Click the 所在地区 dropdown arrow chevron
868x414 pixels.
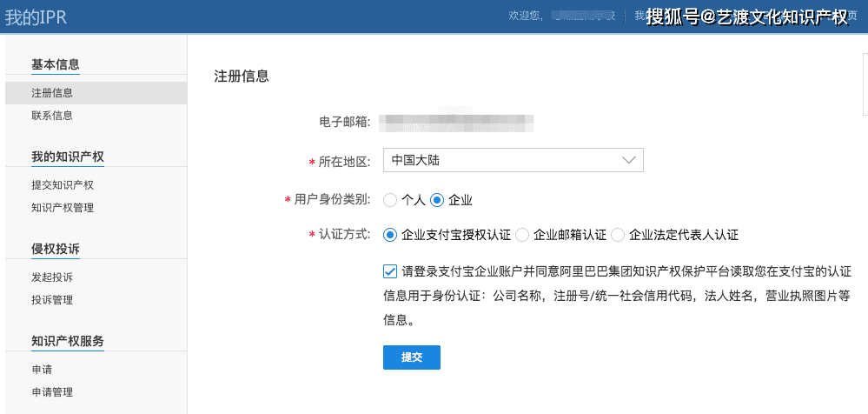[628, 160]
